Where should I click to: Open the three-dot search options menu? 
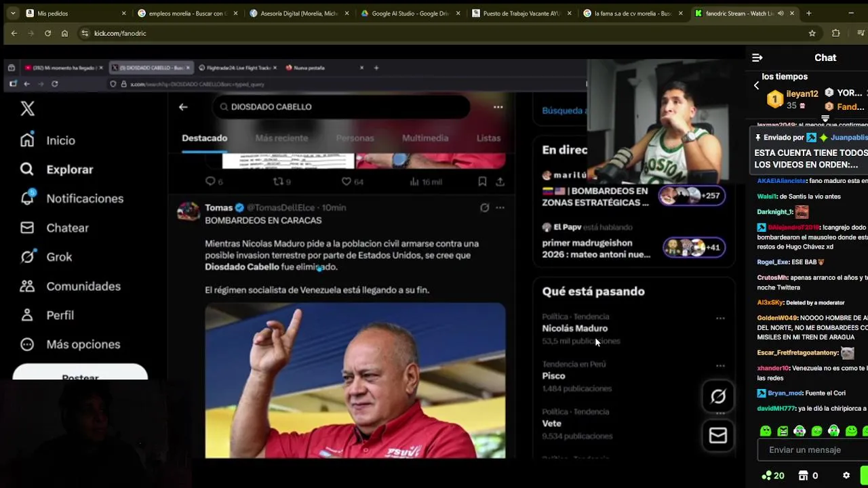(498, 107)
